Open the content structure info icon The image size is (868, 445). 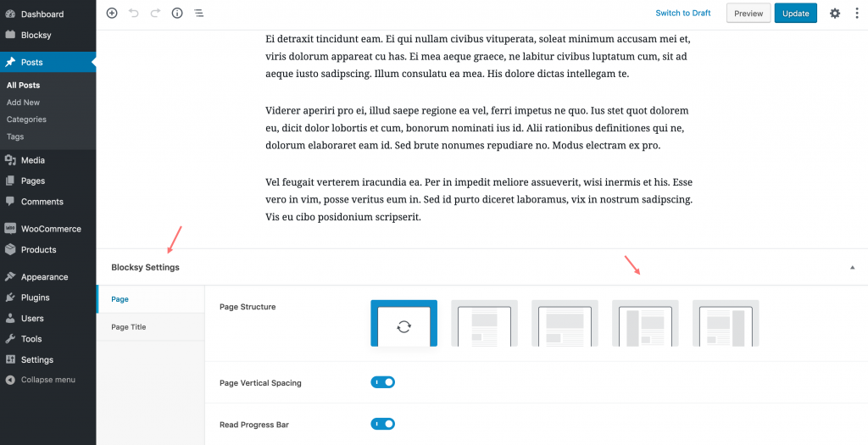[177, 14]
